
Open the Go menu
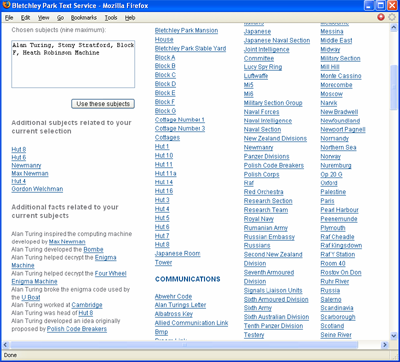pyautogui.click(x=60, y=18)
